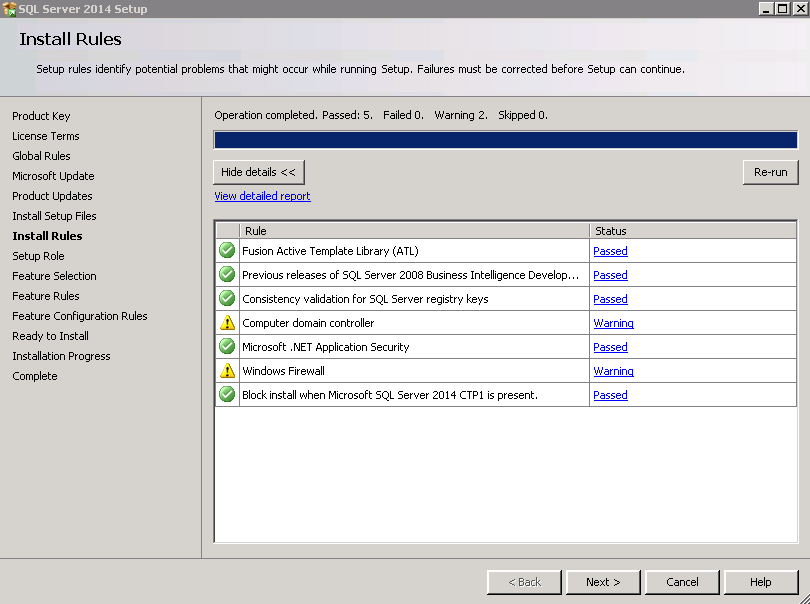Open Passed status for Microsoft .NET Application Security
Viewport: 810px width, 604px height.
pos(610,347)
